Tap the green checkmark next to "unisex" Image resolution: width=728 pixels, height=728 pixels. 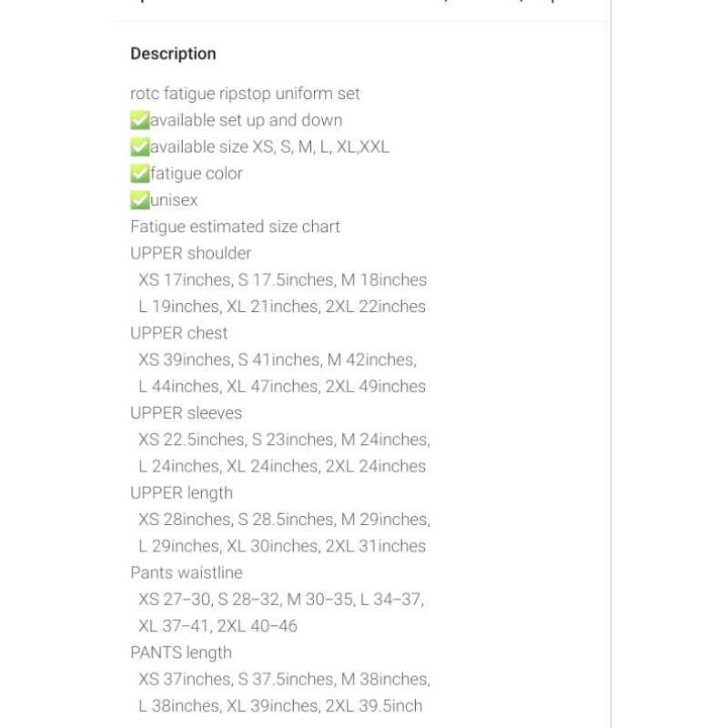click(x=140, y=200)
